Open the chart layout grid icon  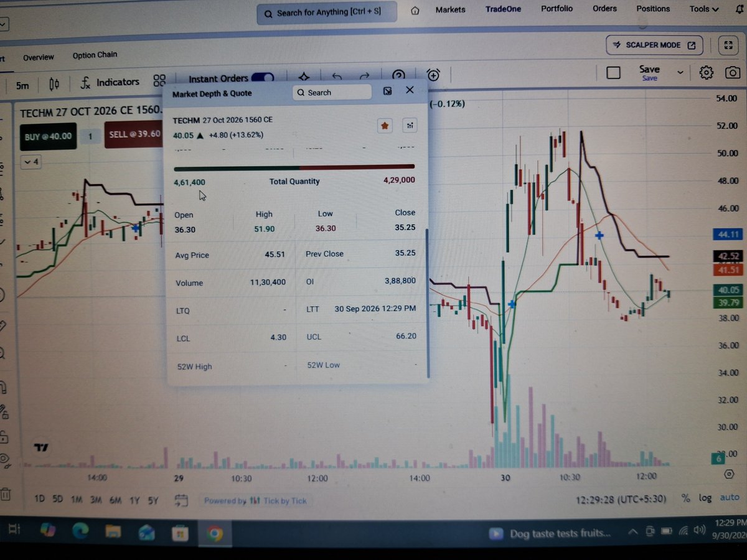point(159,81)
